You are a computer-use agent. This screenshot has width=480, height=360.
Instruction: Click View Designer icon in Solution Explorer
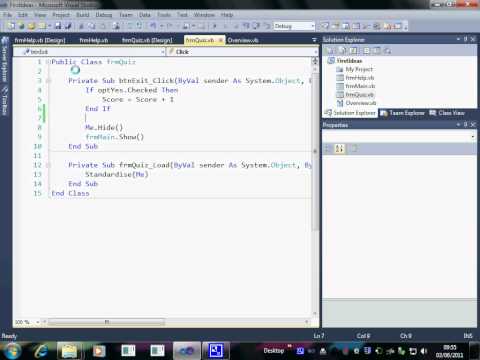[377, 51]
